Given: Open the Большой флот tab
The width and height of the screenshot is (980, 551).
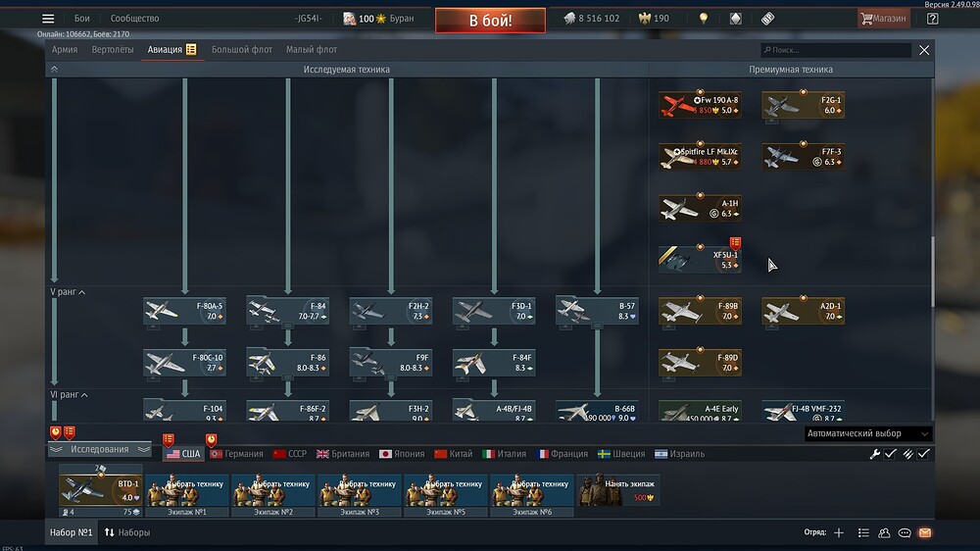Looking at the screenshot, I should [x=244, y=49].
